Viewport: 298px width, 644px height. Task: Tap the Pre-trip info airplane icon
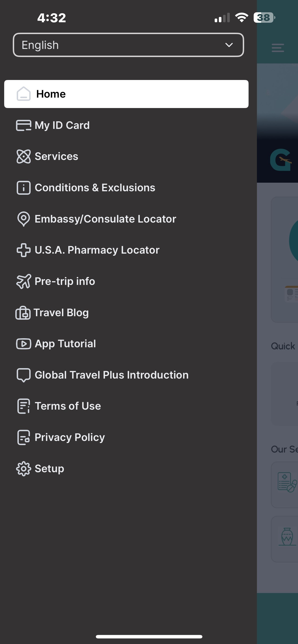coord(23,281)
